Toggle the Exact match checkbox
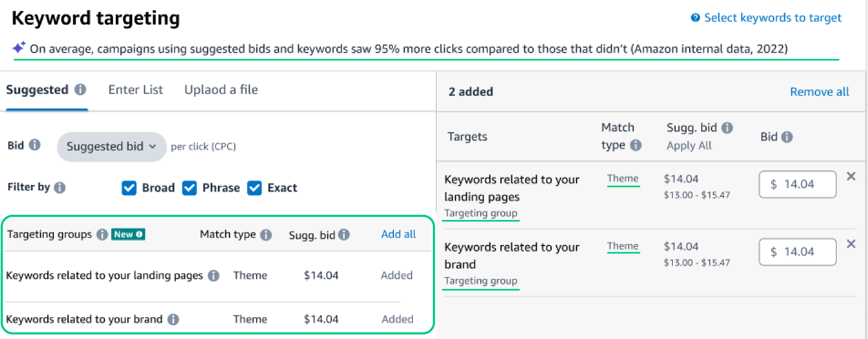Image resolution: width=868 pixels, height=339 pixels. pos(254,188)
